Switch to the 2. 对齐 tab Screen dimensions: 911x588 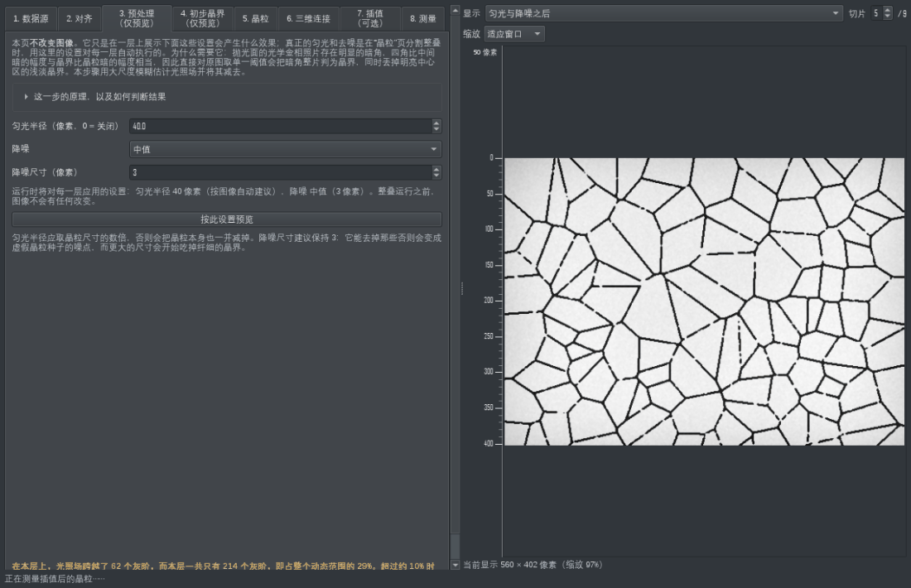[79, 18]
